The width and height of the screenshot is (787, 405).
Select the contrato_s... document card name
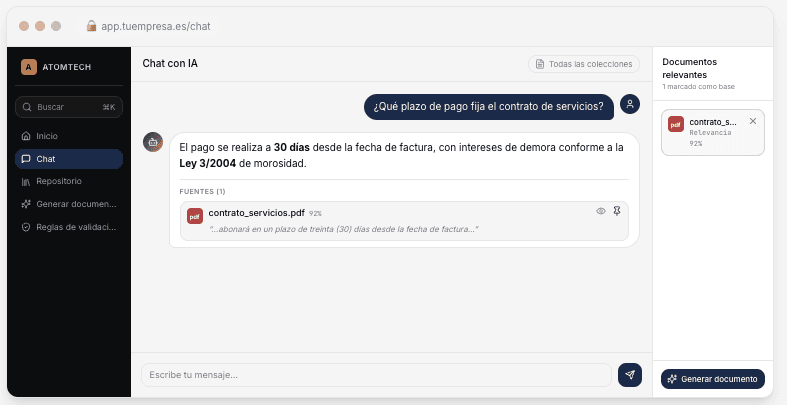pos(713,122)
